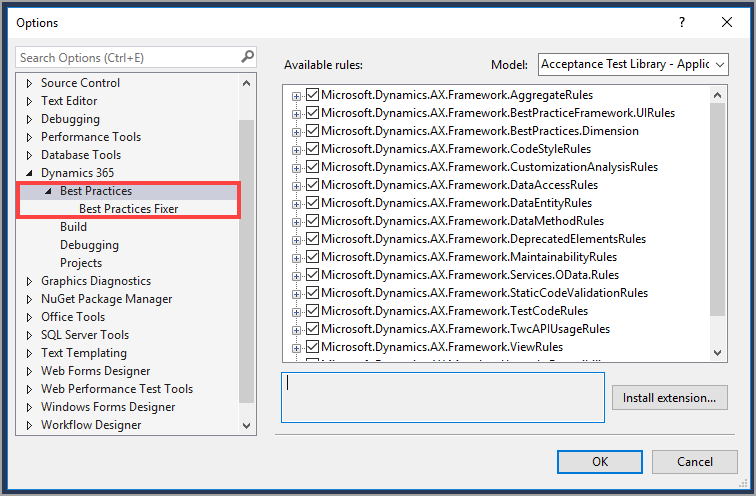Select Graphics Diagnostics category
The height and width of the screenshot is (496, 756).
coord(96,281)
